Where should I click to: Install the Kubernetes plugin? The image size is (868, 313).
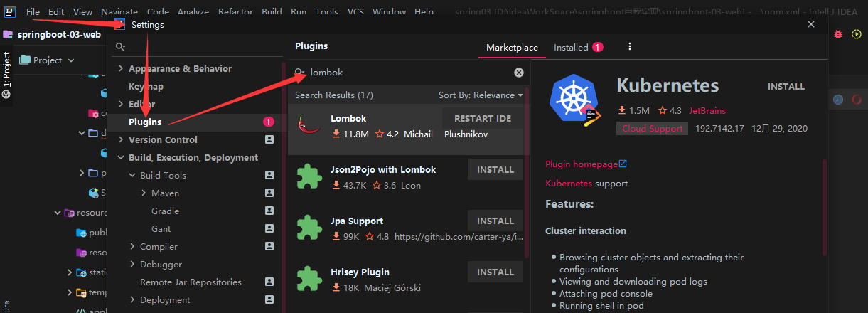pos(786,87)
